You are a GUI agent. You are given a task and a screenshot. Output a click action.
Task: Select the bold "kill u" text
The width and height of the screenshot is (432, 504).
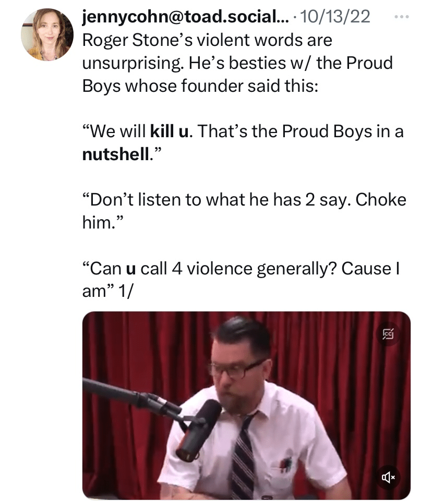point(170,131)
